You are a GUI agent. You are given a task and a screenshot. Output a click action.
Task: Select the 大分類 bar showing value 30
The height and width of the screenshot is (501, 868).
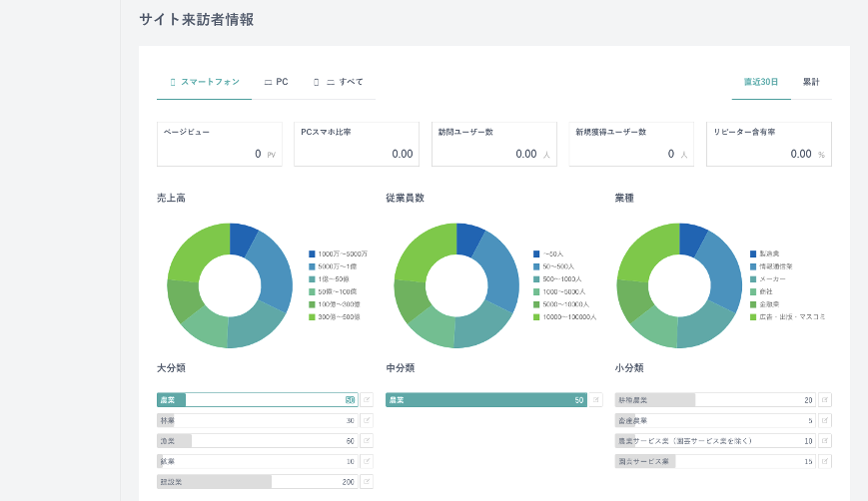coord(258,420)
